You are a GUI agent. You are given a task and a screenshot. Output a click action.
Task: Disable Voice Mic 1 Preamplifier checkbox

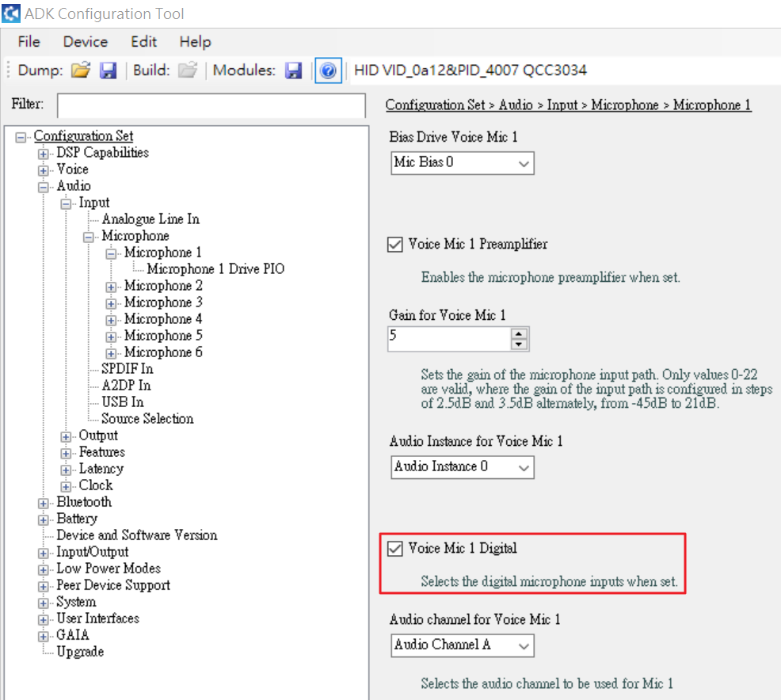click(x=395, y=245)
